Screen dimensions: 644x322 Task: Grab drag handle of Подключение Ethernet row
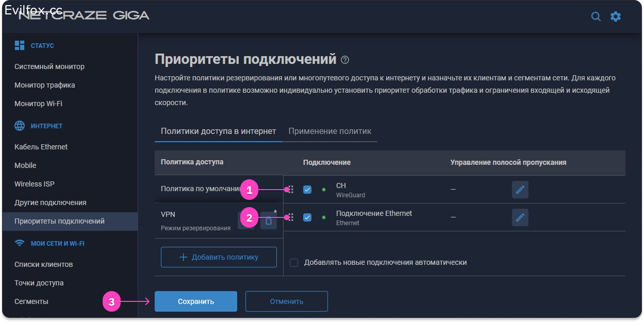click(x=291, y=217)
